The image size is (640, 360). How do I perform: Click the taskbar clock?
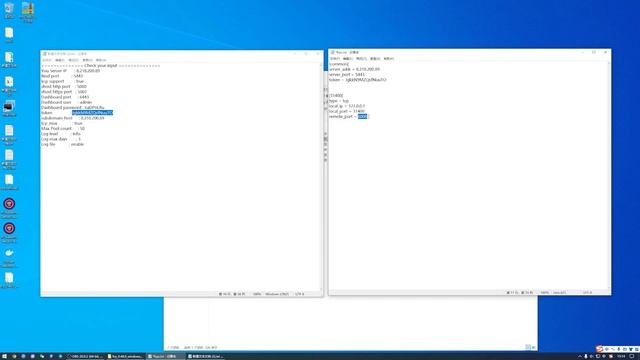click(x=621, y=356)
